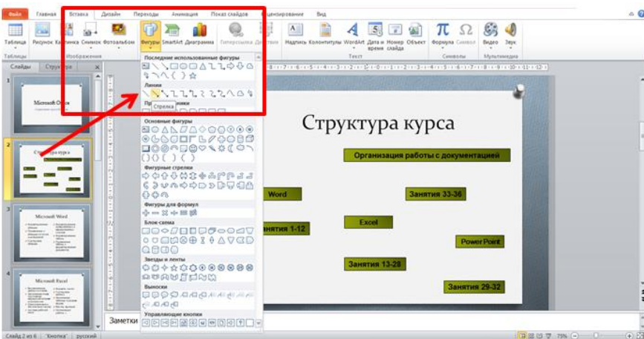Collapse the Фигуры shapes dropdown
Viewport: 644px width, 339px height.
[x=149, y=33]
